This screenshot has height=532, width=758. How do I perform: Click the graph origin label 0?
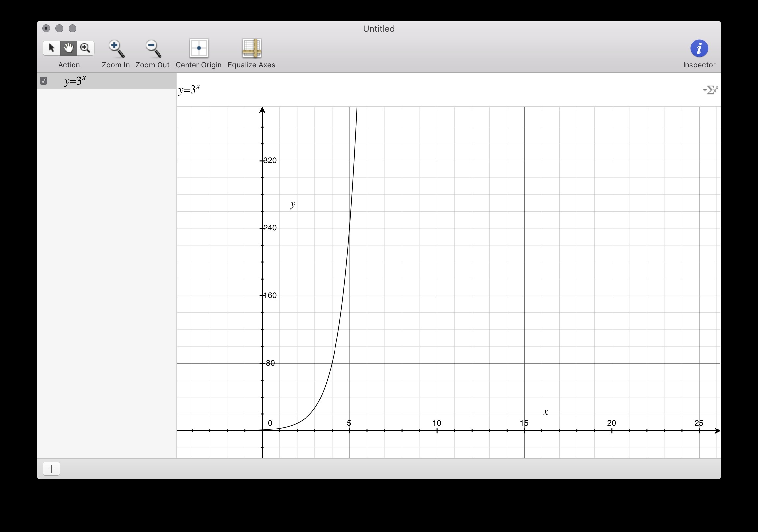[x=270, y=423]
